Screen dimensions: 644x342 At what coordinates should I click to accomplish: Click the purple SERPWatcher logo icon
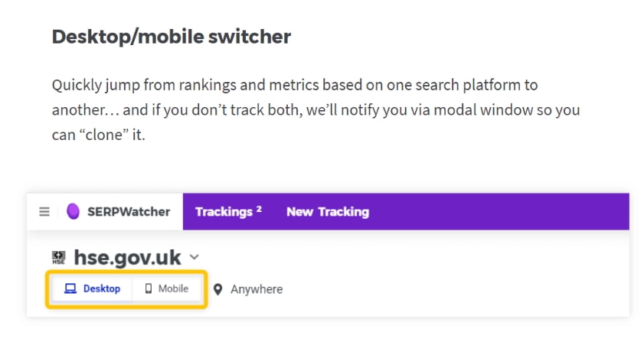coord(73,212)
